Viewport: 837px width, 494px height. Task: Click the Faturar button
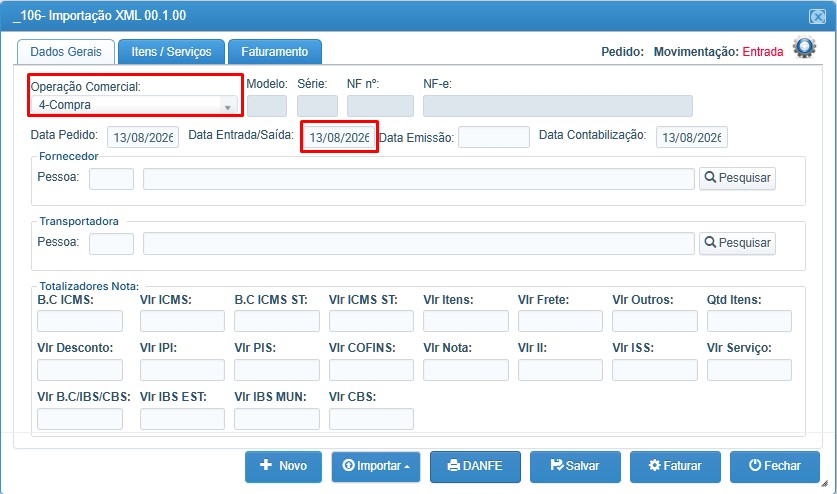click(675, 466)
